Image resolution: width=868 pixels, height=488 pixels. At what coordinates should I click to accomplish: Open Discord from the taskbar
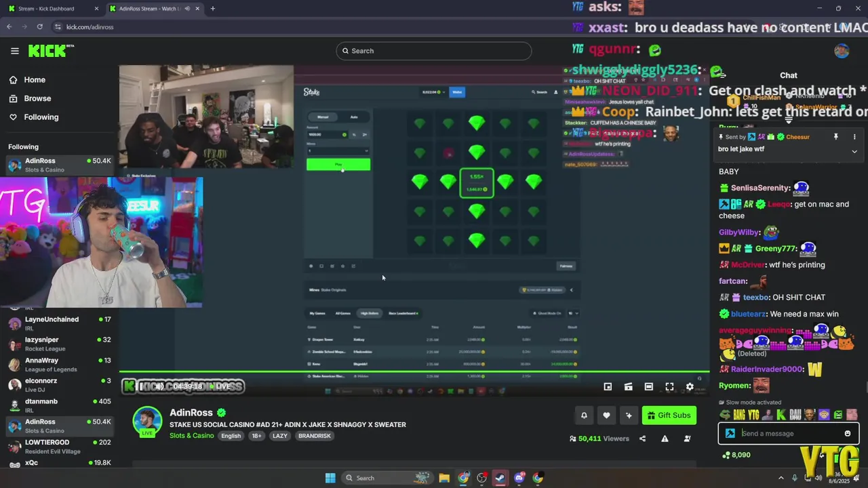[519, 478]
